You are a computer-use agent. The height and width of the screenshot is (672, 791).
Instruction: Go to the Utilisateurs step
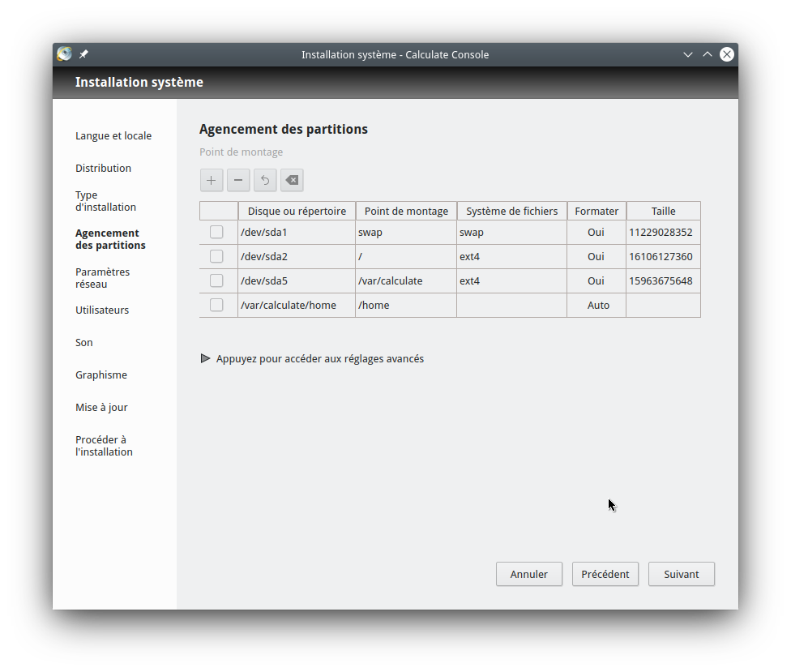pyautogui.click(x=102, y=310)
